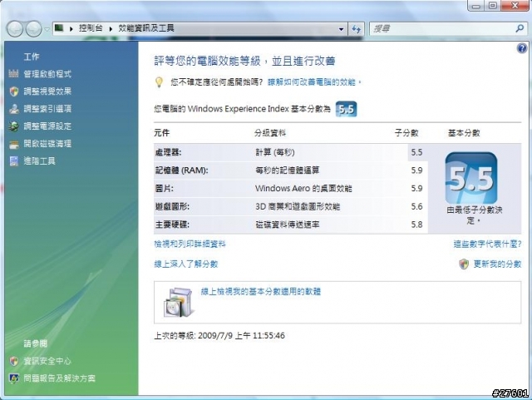Screen dimensions: 532x400
Task: Expand the arrow before 控制台 in address bar
Action: (x=71, y=29)
